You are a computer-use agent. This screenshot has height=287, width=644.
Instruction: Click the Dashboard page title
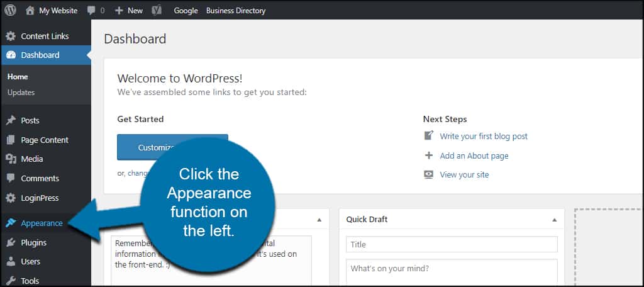click(135, 39)
